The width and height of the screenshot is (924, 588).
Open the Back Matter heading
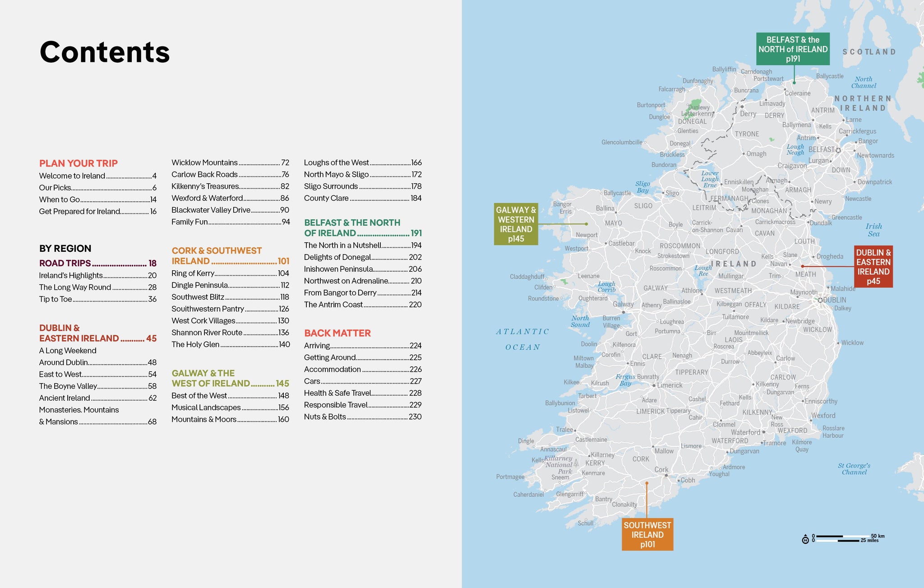click(x=337, y=333)
